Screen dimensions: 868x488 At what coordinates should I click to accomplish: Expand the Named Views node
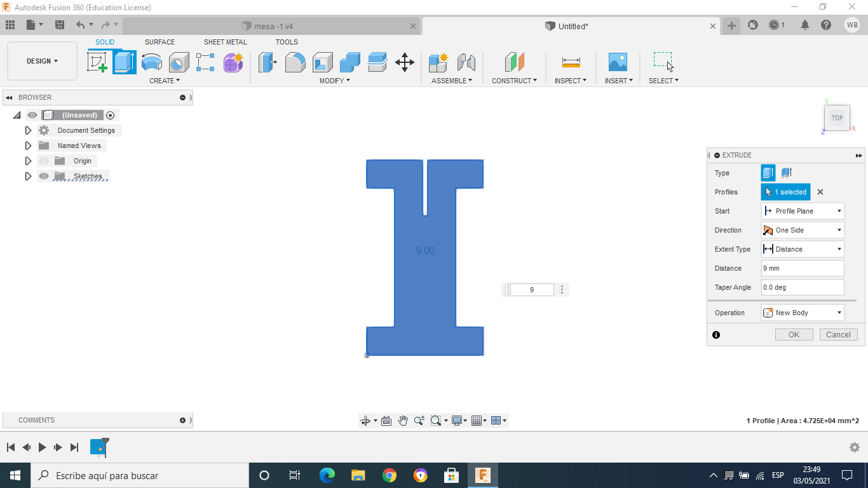click(28, 146)
